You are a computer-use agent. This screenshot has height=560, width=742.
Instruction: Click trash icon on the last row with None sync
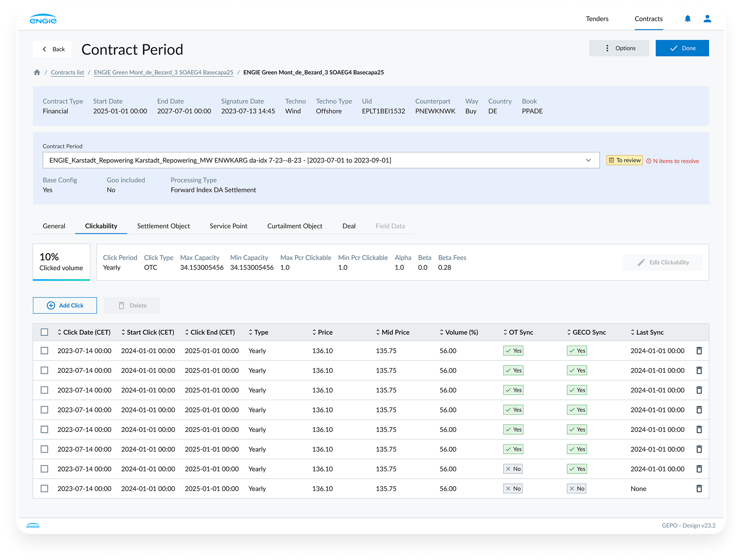pyautogui.click(x=699, y=489)
